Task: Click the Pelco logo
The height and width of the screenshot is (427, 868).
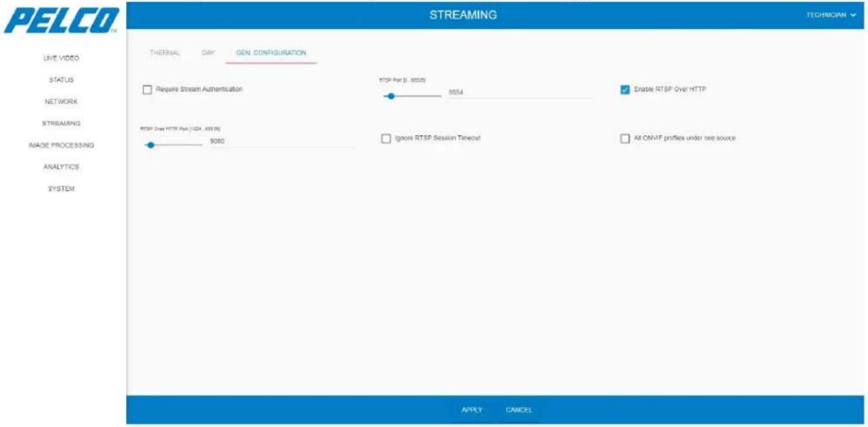Action: click(x=62, y=20)
